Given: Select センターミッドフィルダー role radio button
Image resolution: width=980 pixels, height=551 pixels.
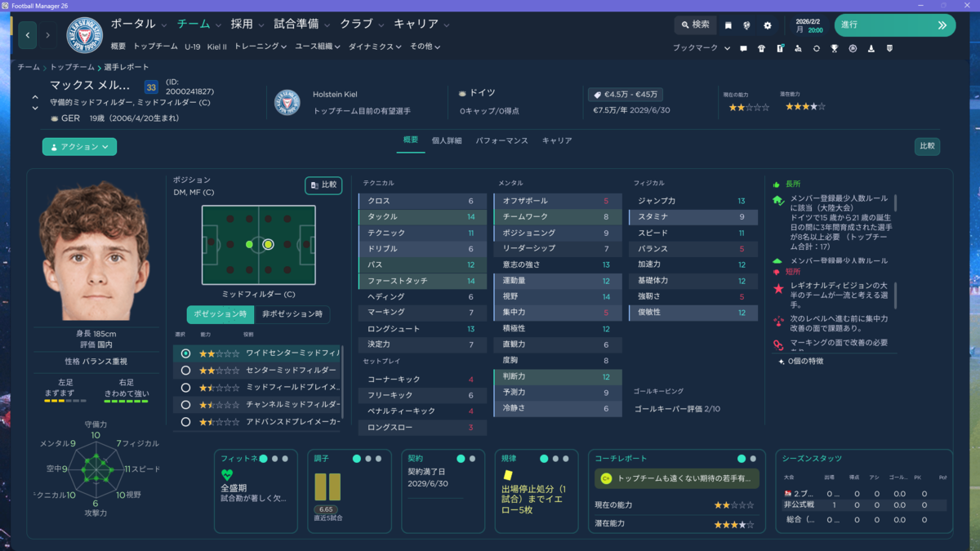Looking at the screenshot, I should click(185, 371).
